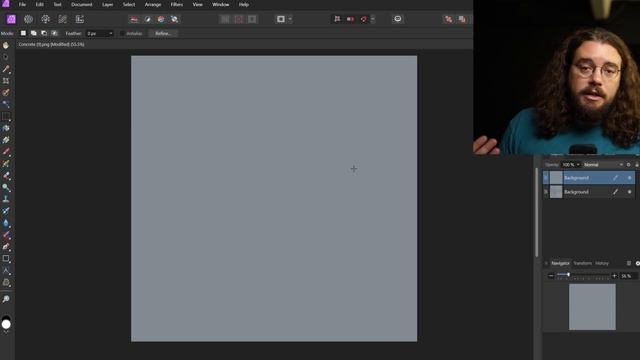Click the Quick Mask toggle button
The width and height of the screenshot is (640, 360).
[281, 19]
